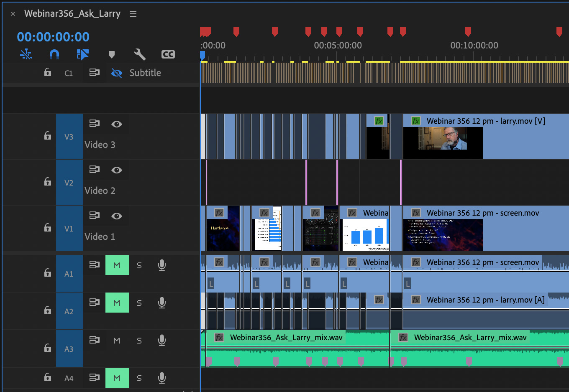Click the blue playhead timecode field
569x392 pixels.
point(53,37)
